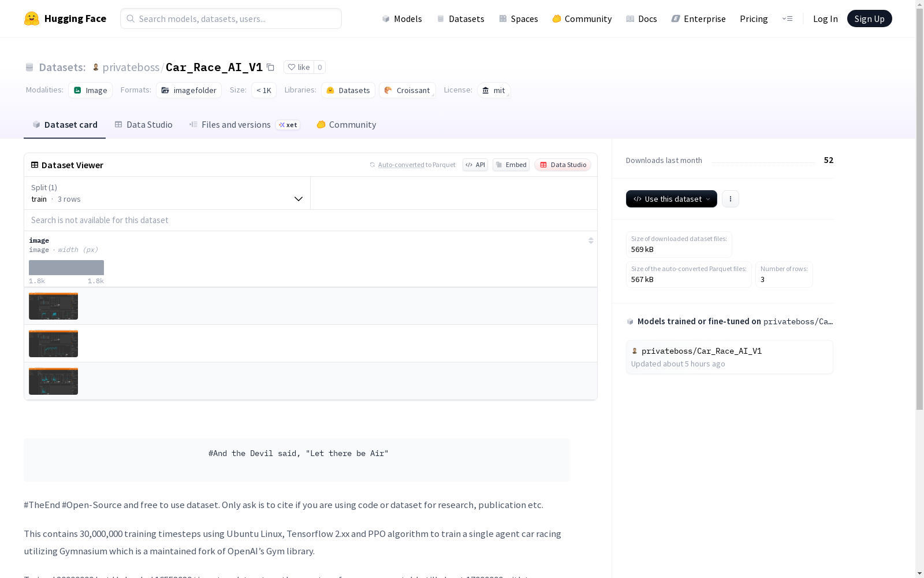Copy the dataset name with copy icon
924x578 pixels.
(x=270, y=67)
